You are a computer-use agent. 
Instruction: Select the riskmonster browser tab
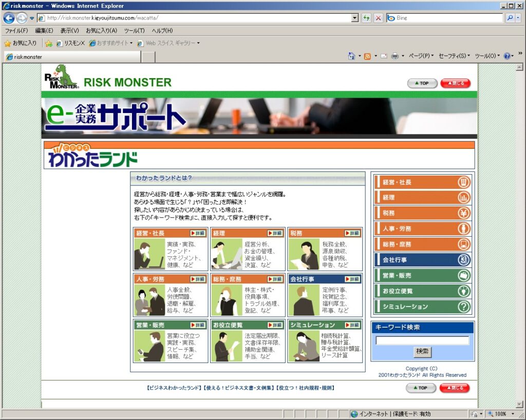point(72,57)
